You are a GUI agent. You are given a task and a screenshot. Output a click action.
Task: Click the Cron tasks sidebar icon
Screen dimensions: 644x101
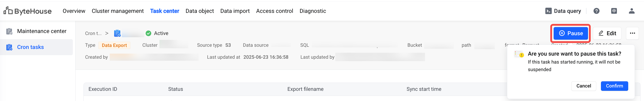9,47
